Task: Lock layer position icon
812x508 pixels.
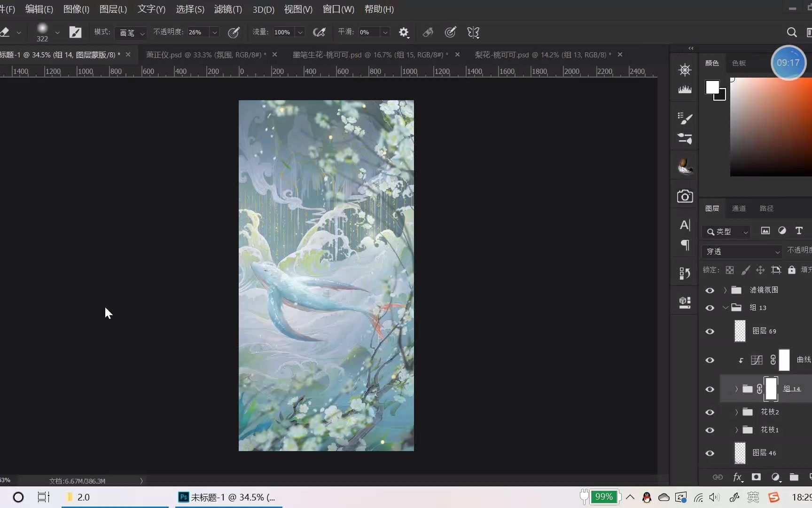Action: pos(760,270)
